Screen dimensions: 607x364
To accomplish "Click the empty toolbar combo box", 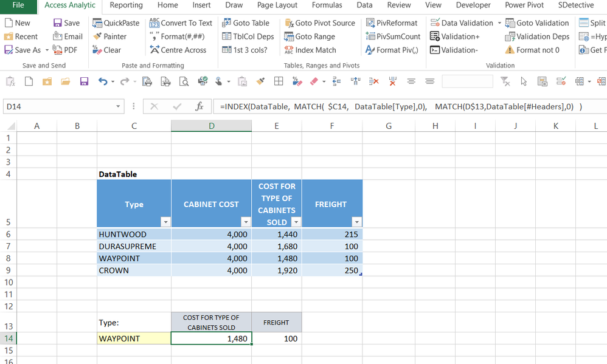I will [467, 81].
